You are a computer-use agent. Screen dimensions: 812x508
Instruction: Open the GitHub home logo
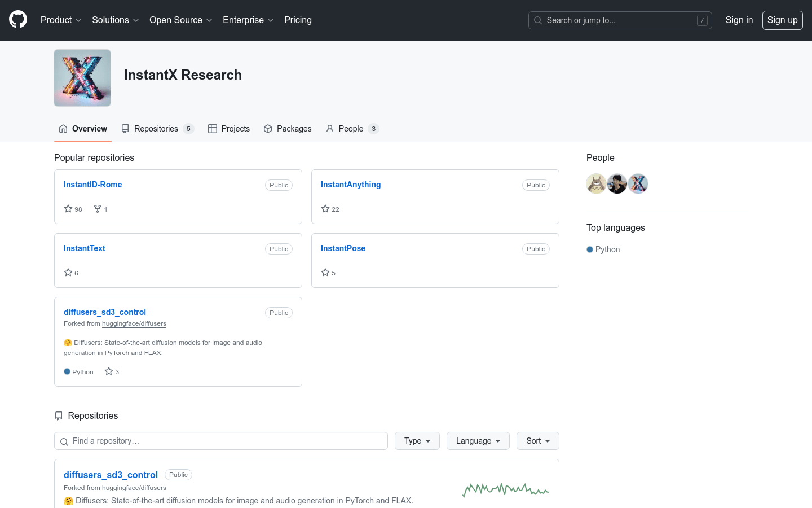[18, 20]
